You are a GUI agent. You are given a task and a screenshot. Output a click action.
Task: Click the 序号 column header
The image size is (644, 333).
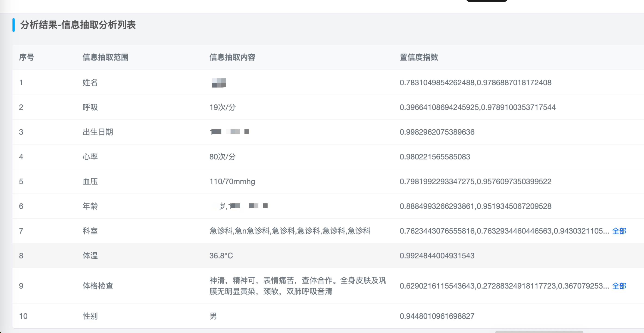(x=26, y=57)
